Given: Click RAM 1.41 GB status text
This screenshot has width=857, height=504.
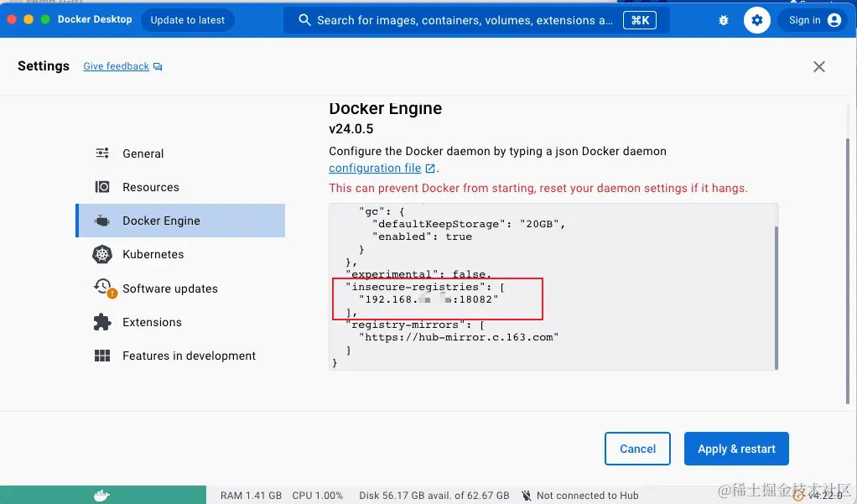Looking at the screenshot, I should [x=251, y=496].
